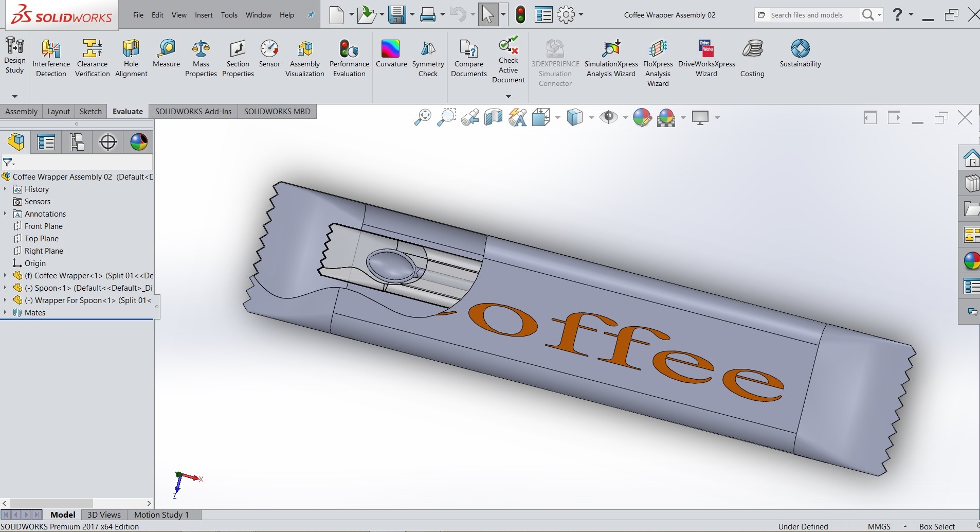Open SOLIDWORKS Resources home in task pane
Screen dimensions: 980x532
tap(971, 157)
